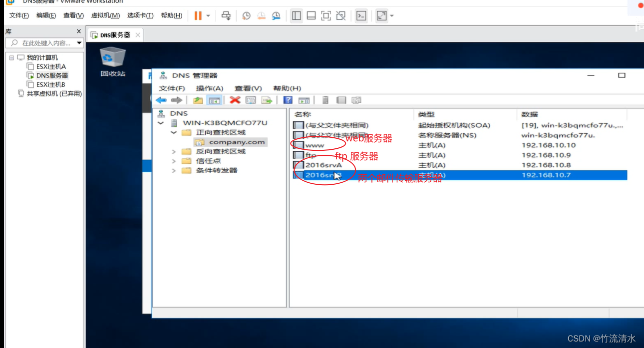Open the VMware snapshot manager
644x348 pixels.
pyautogui.click(x=276, y=15)
